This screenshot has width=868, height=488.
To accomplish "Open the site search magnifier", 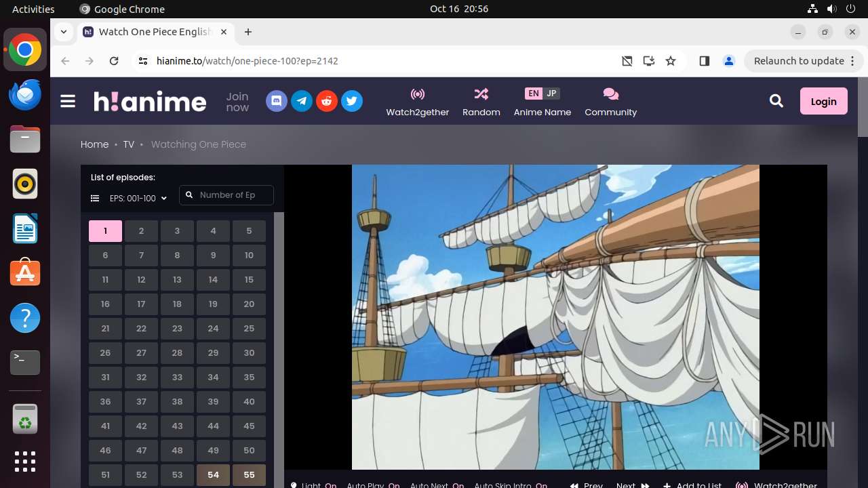I will pos(776,102).
